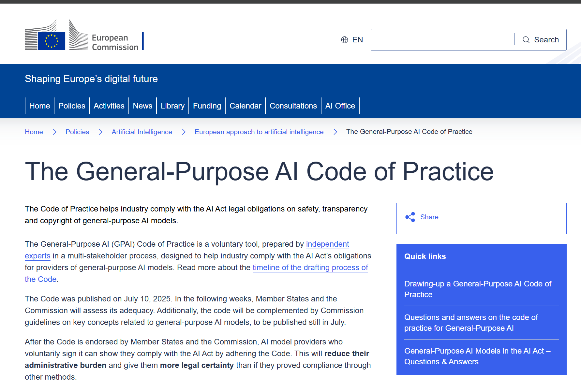
Task: Open General-Purpose AI Models in the AI Act link
Action: click(477, 356)
